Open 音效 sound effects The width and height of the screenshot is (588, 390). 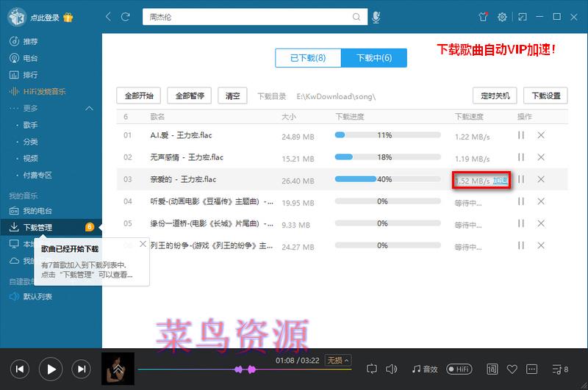coord(425,369)
